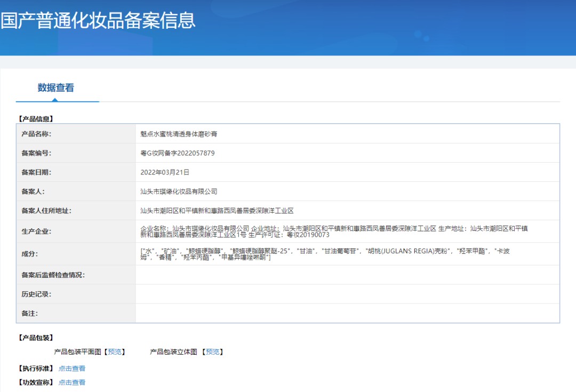Click the 备案人 label
Viewport: 576px width, 392px height.
33,191
